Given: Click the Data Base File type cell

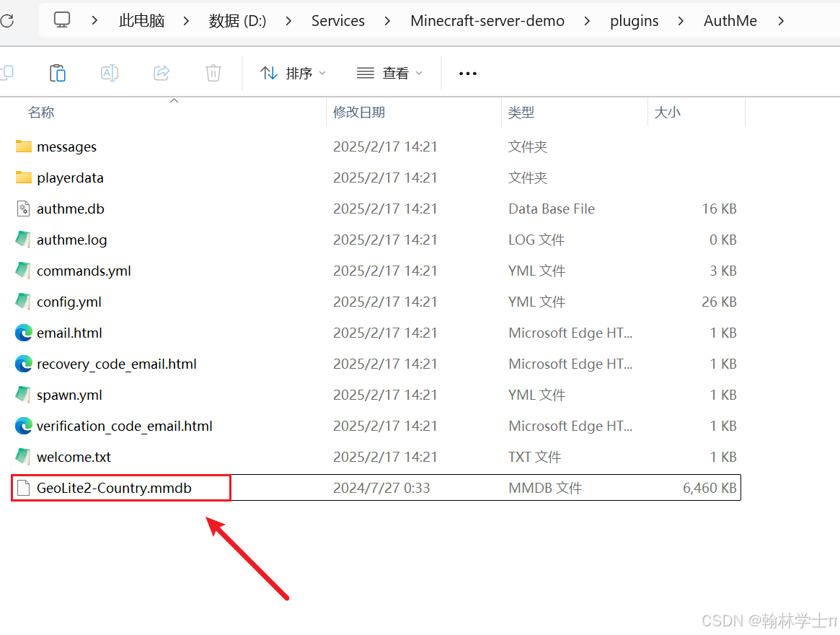Looking at the screenshot, I should click(552, 209).
